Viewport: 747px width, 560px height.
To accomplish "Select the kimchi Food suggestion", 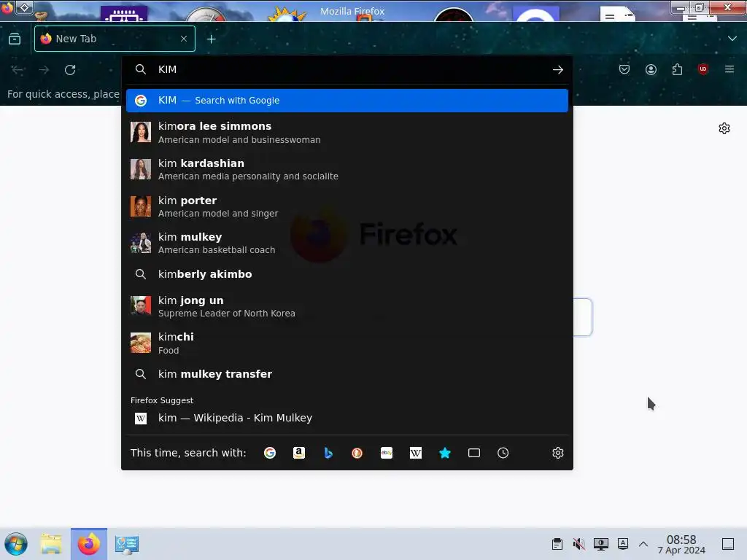I will pos(347,343).
